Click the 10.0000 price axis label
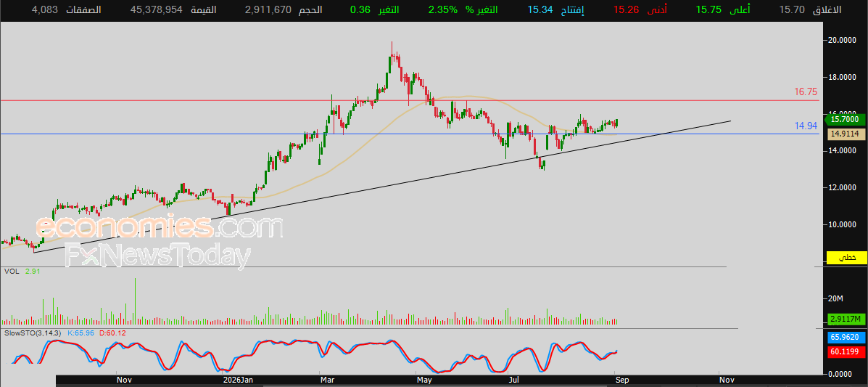 coord(843,224)
